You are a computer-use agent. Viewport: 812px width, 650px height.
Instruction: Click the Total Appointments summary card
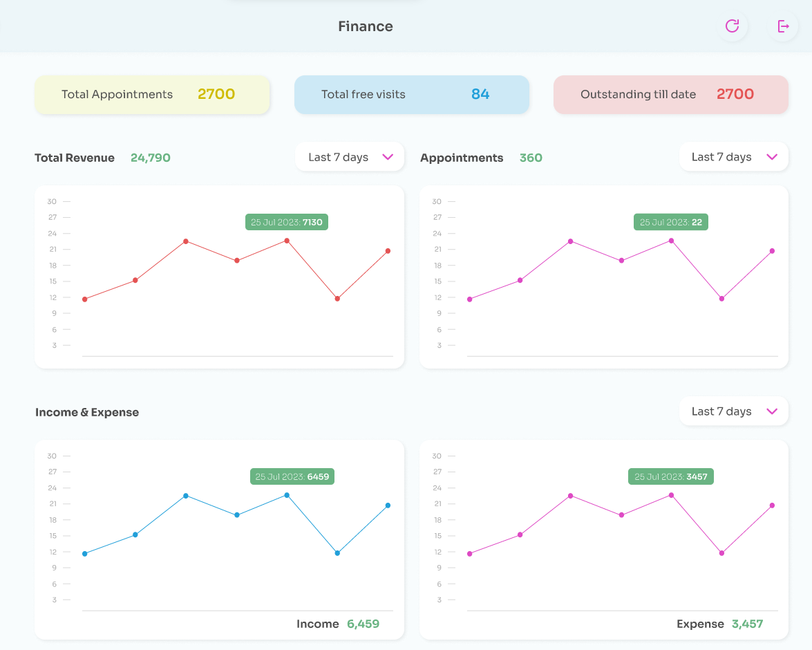pos(152,95)
